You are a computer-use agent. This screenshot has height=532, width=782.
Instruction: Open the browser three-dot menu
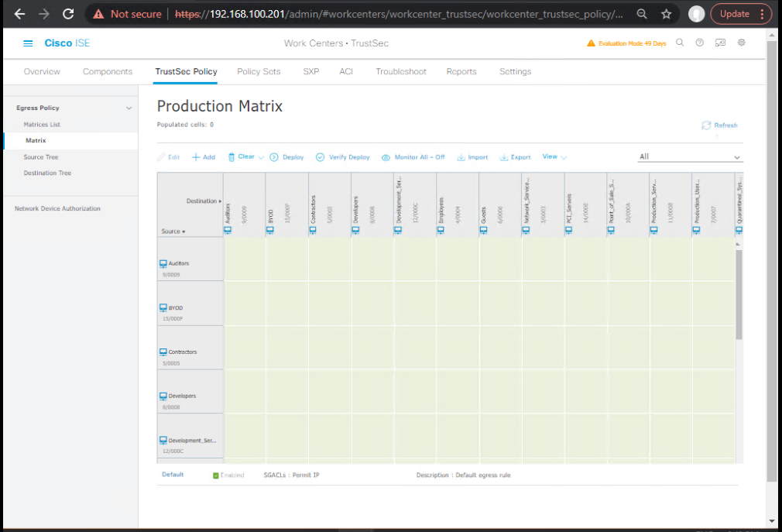click(x=762, y=14)
